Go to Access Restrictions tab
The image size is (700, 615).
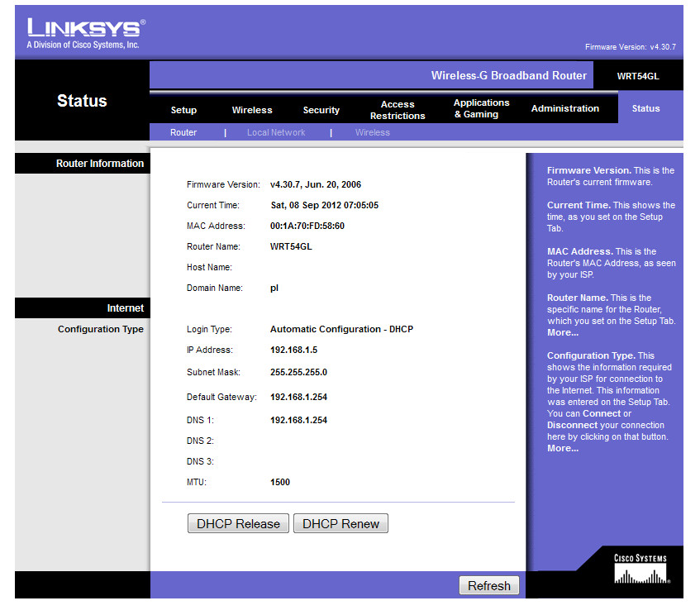click(x=398, y=110)
